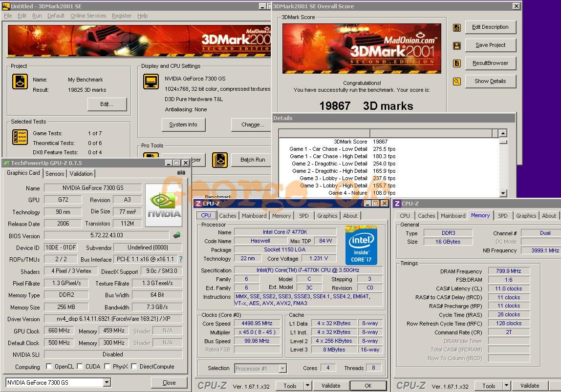Open the Tools dropdown arrow in CPU-Z CPU window

307,386
